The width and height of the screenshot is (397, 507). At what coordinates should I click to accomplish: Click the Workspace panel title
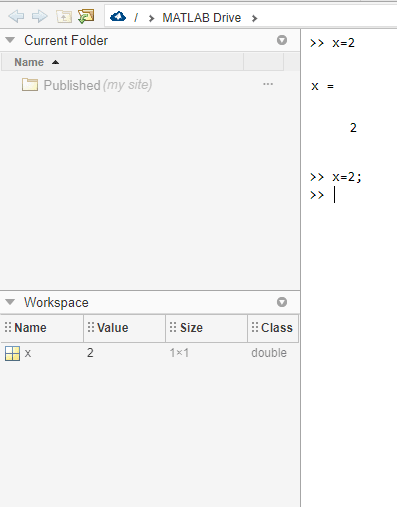[x=56, y=302]
